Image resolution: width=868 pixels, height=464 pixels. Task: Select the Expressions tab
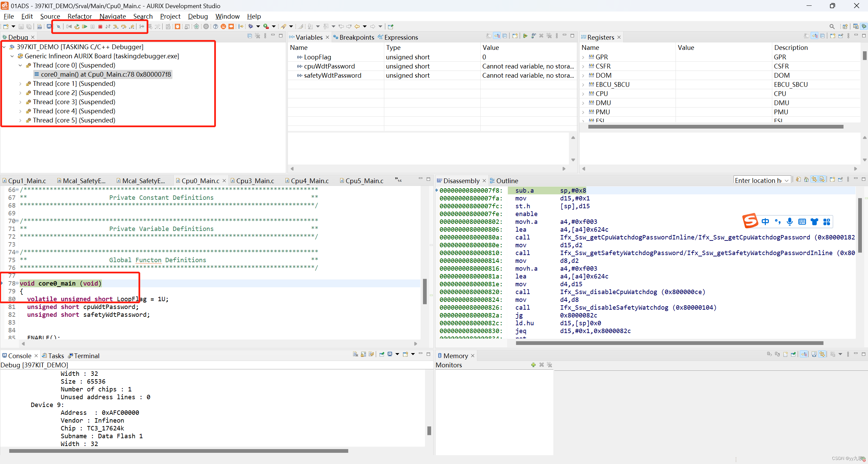pyautogui.click(x=402, y=37)
